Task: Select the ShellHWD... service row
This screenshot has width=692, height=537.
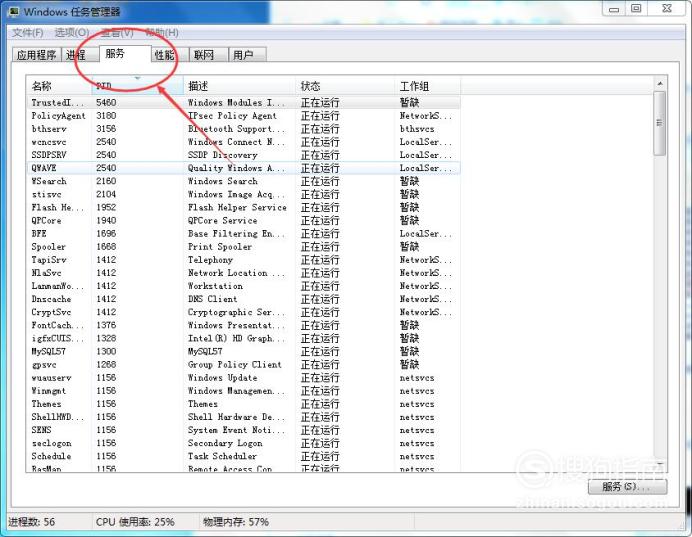Action: click(x=243, y=417)
